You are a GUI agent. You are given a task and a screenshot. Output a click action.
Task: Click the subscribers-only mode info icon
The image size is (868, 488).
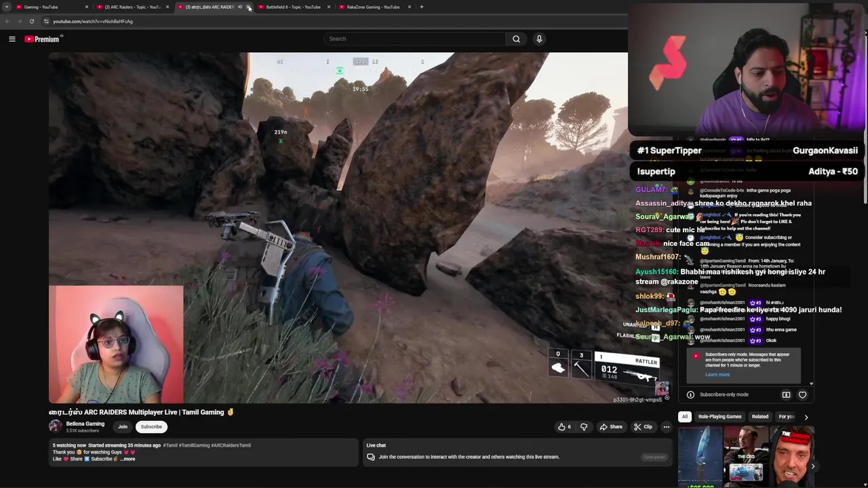[x=690, y=394]
